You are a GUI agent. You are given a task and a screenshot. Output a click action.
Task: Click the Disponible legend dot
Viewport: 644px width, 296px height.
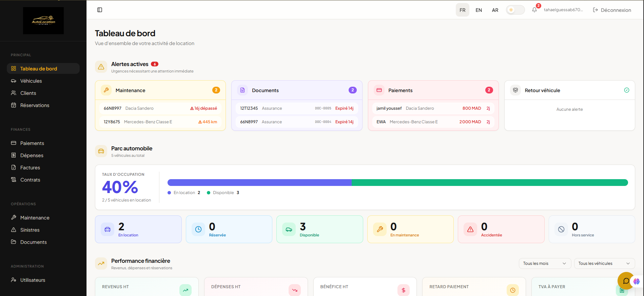[x=209, y=193]
